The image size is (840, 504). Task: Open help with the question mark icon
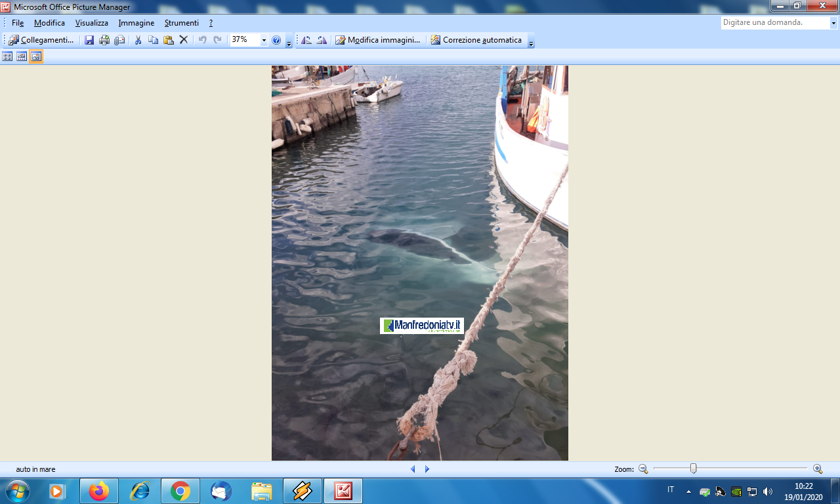pos(276,40)
